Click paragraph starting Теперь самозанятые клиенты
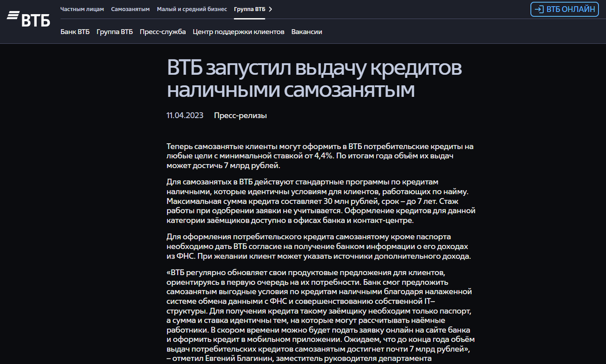Image resolution: width=606 pixels, height=364 pixels. [320, 156]
